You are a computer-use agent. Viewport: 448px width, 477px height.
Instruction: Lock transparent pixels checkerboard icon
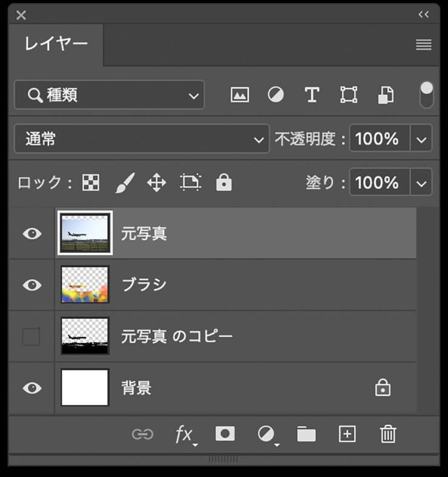click(91, 183)
